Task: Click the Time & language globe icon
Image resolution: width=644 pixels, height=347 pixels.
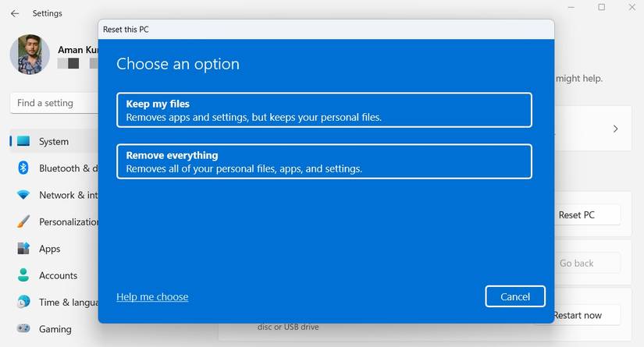Action: [23, 302]
